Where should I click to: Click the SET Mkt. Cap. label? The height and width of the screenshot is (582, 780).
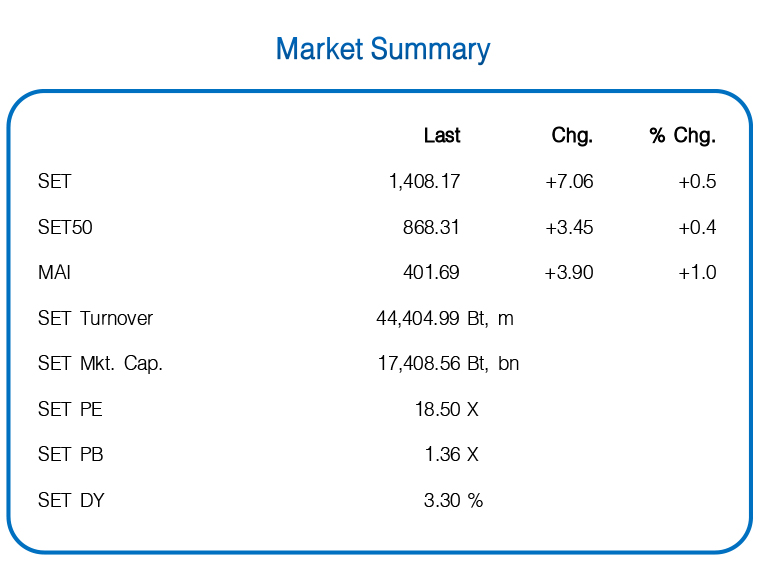pos(100,364)
